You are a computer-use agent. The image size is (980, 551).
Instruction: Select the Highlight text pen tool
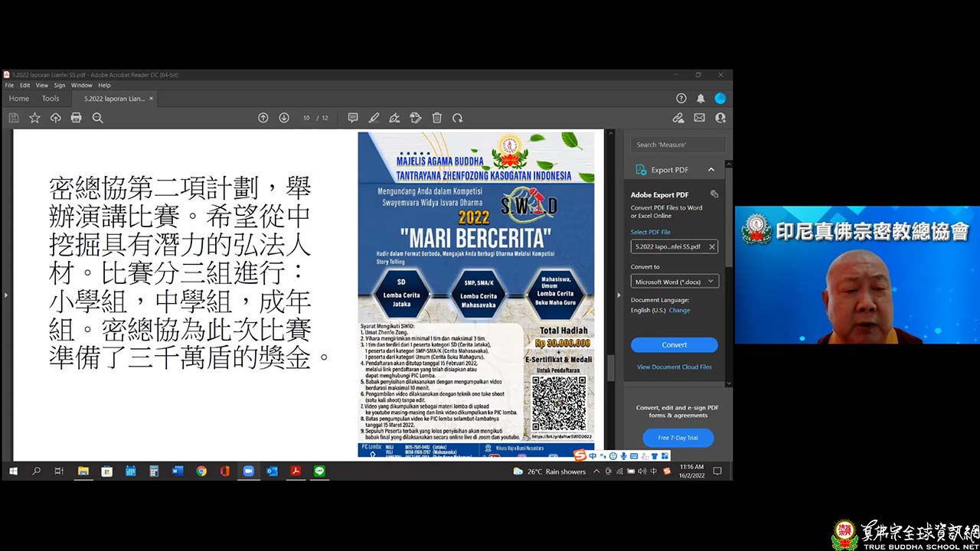374,118
